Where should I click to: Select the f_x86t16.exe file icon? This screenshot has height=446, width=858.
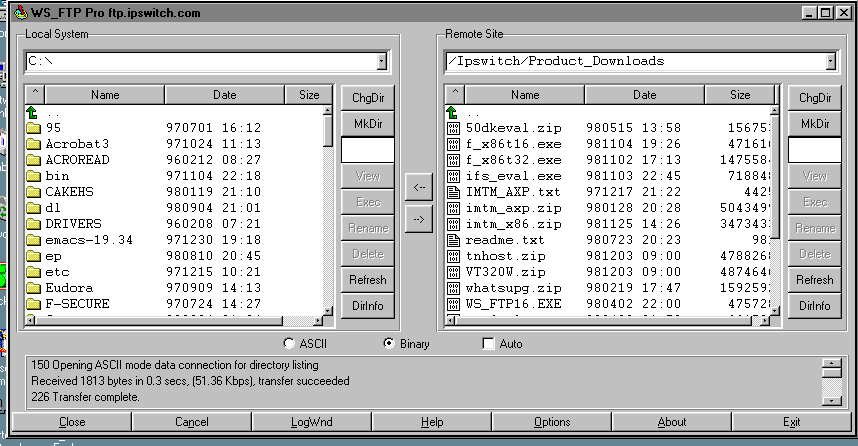(453, 144)
